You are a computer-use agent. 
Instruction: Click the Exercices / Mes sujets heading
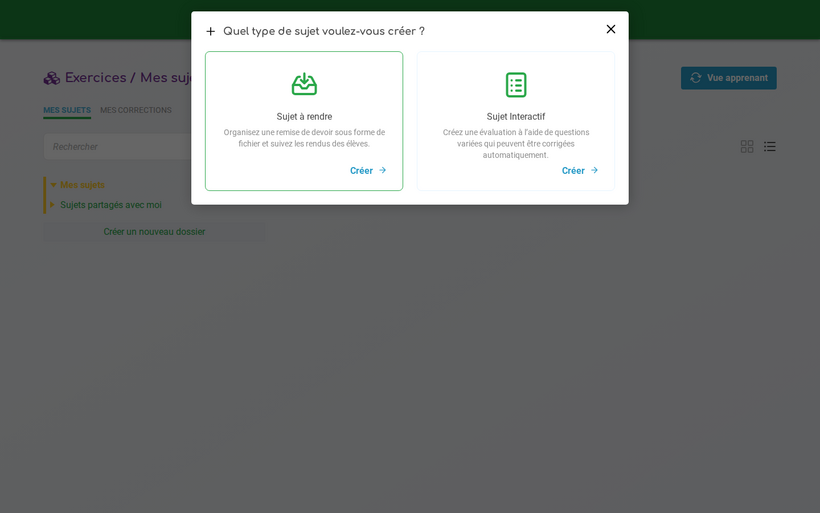tap(128, 78)
